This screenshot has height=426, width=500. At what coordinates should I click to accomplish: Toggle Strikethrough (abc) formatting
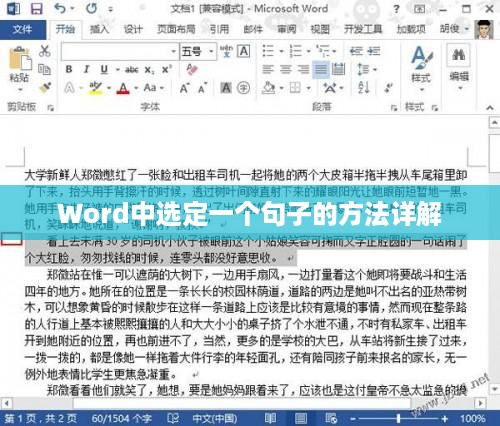(x=132, y=69)
